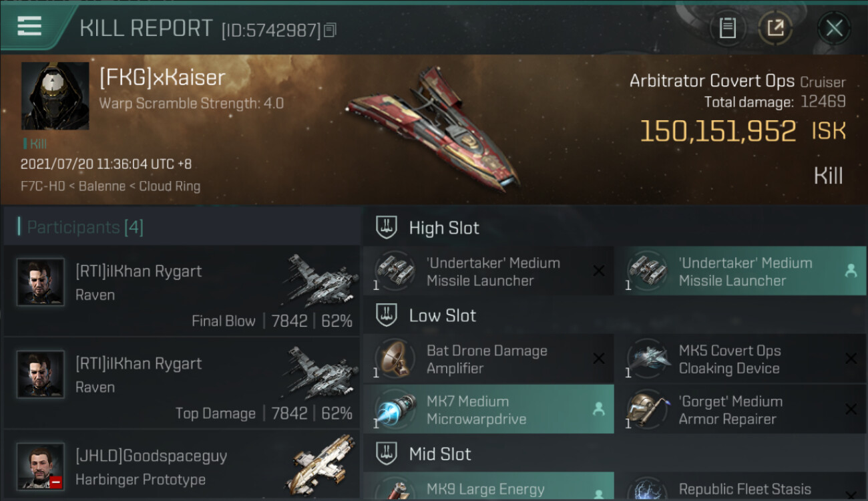Image resolution: width=868 pixels, height=501 pixels.
Task: Copy the kill report ID
Action: (331, 30)
